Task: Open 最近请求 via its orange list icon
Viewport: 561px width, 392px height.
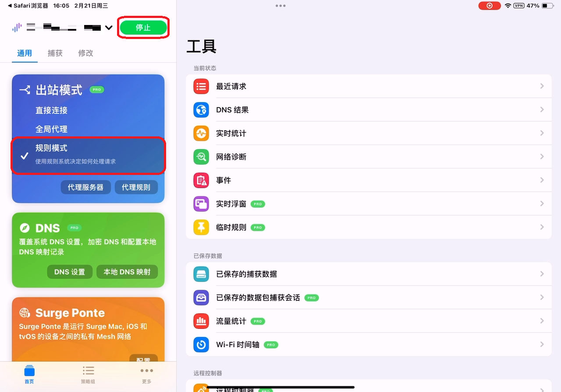Action: [x=201, y=86]
